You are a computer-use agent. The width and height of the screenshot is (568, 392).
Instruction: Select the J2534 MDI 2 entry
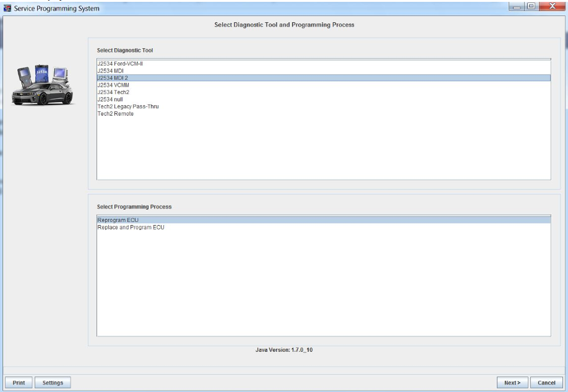click(x=113, y=78)
